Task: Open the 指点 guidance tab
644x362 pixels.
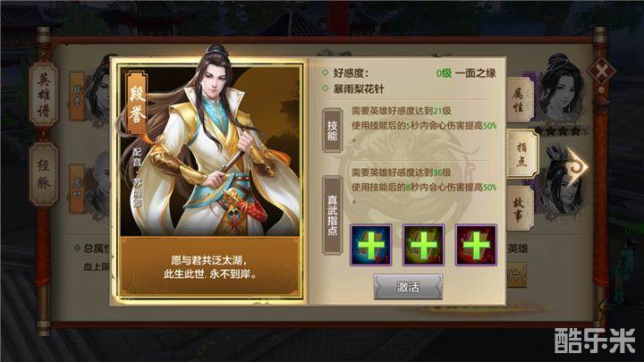Action: click(x=522, y=154)
